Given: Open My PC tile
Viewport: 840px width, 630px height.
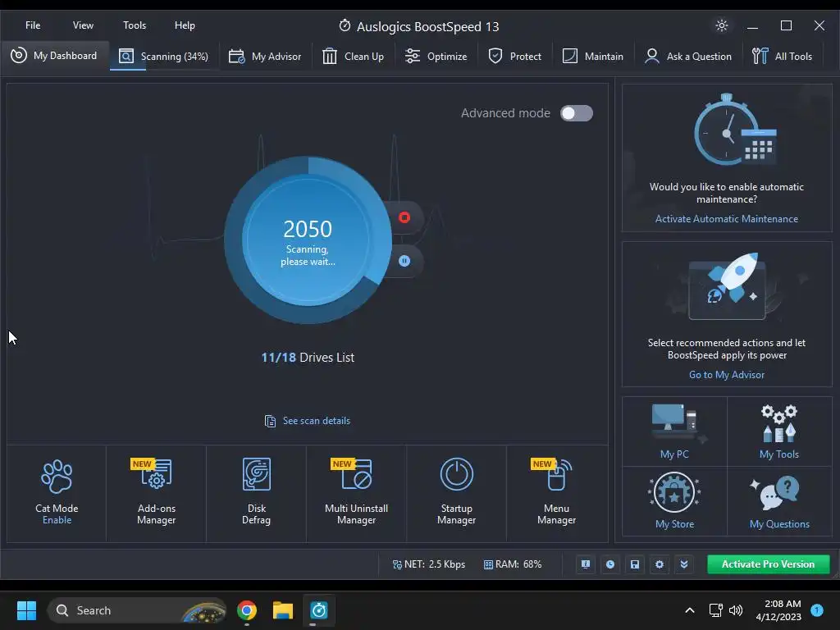Looking at the screenshot, I should pos(674,431).
